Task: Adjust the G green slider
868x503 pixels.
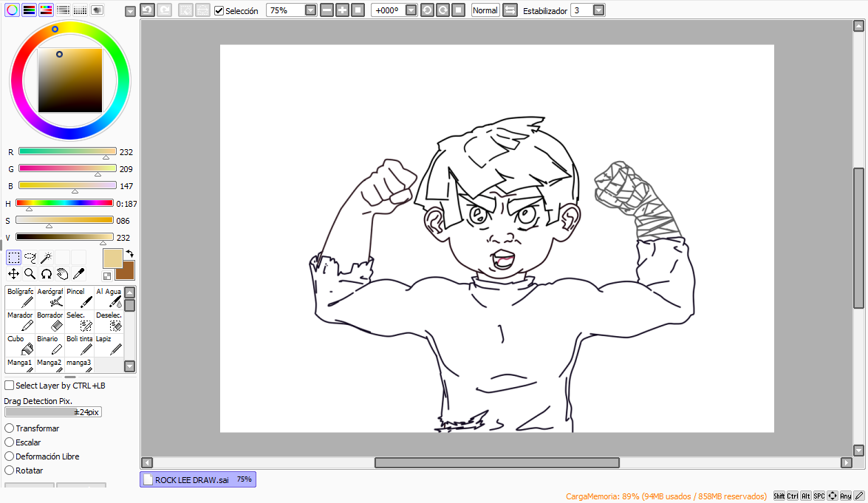Action: [x=67, y=168]
